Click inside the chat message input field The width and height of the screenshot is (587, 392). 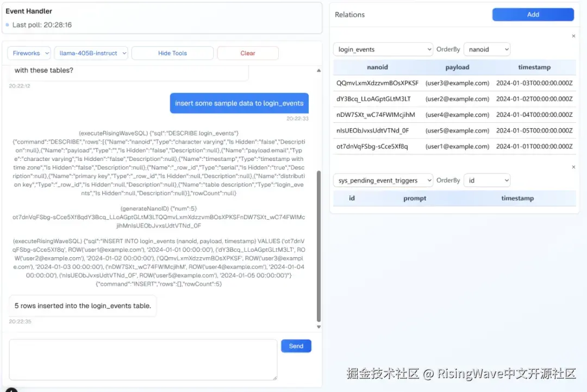click(142, 359)
